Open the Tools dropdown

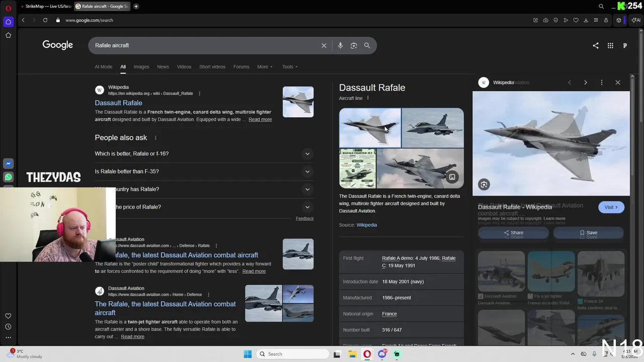coord(290,67)
